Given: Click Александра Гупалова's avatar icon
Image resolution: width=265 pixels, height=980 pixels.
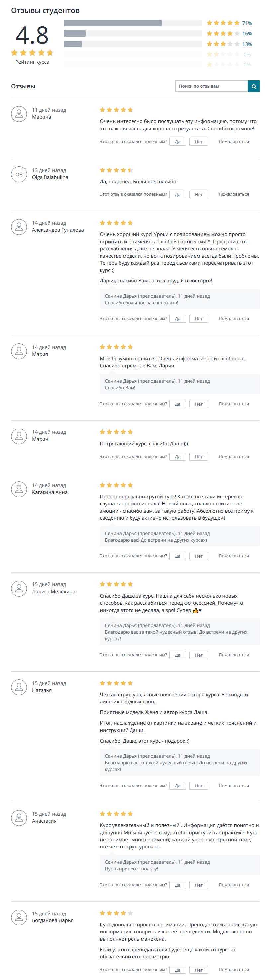Looking at the screenshot, I should click(x=19, y=227).
